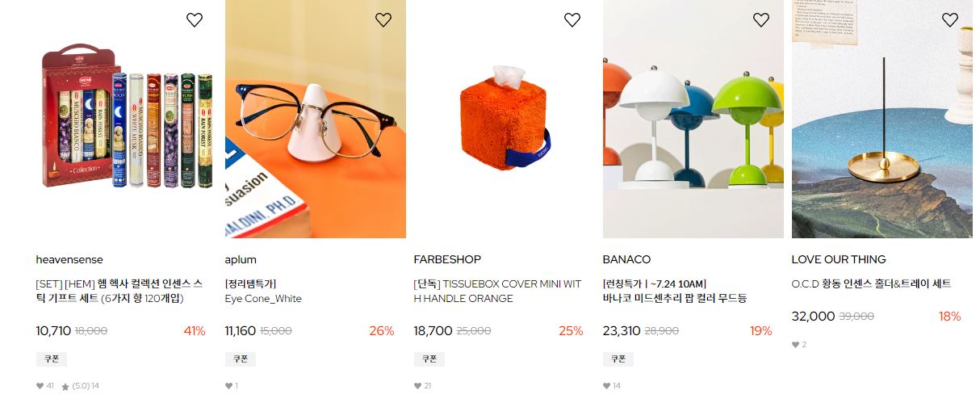The height and width of the screenshot is (403, 980).
Task: Open the Eye Cone_White product title
Action: pos(263,298)
